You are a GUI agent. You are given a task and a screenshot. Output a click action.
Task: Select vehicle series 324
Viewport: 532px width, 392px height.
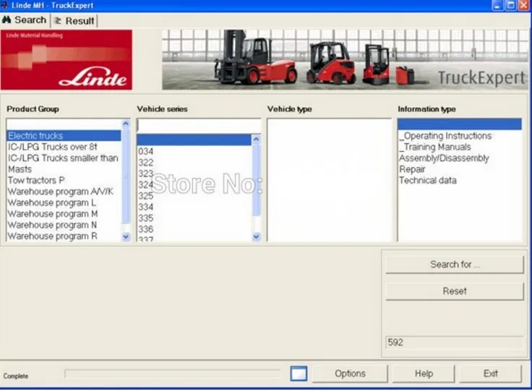click(194, 184)
